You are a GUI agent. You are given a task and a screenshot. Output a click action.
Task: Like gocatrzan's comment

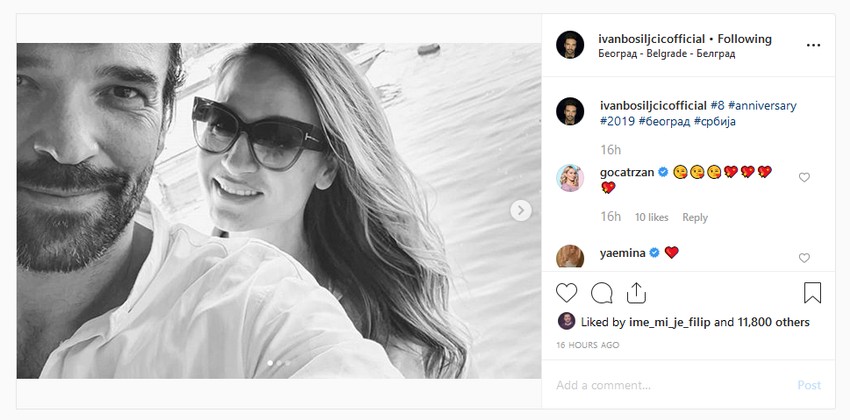pos(804,177)
